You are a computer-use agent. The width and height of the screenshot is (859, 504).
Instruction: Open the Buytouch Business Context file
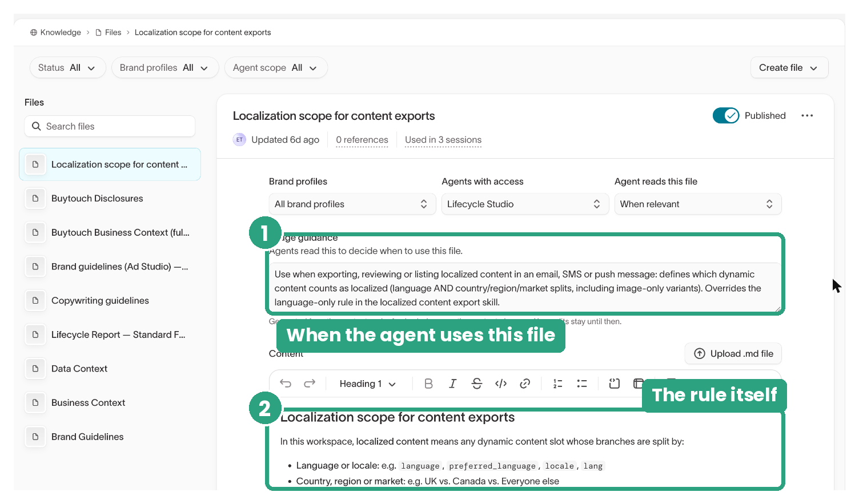click(x=110, y=232)
